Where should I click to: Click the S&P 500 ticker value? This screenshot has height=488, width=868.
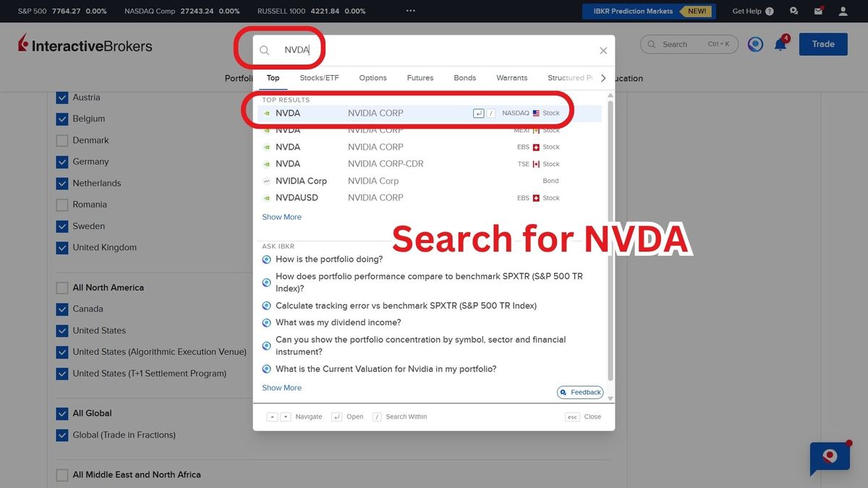tap(67, 12)
